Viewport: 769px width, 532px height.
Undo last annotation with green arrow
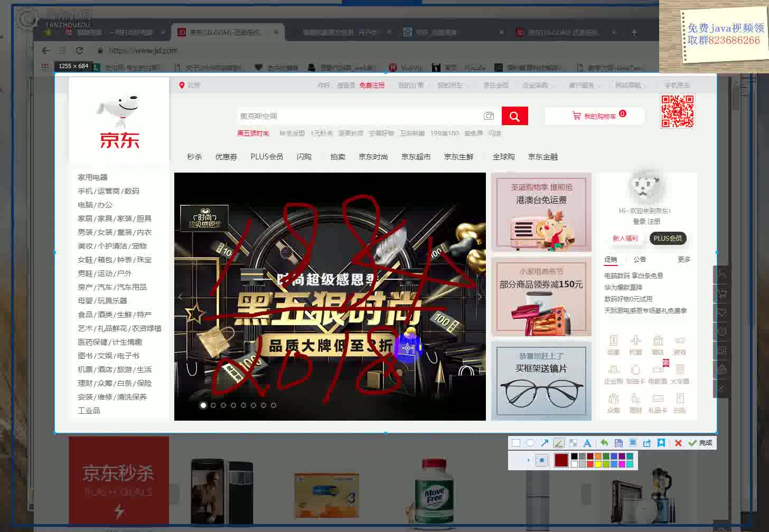tap(604, 443)
